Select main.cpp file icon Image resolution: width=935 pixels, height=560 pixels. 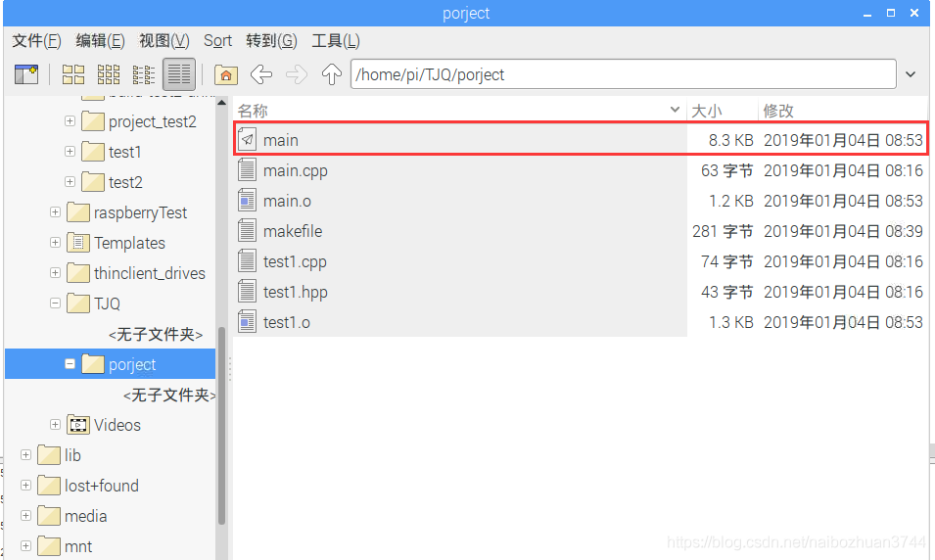coord(247,170)
